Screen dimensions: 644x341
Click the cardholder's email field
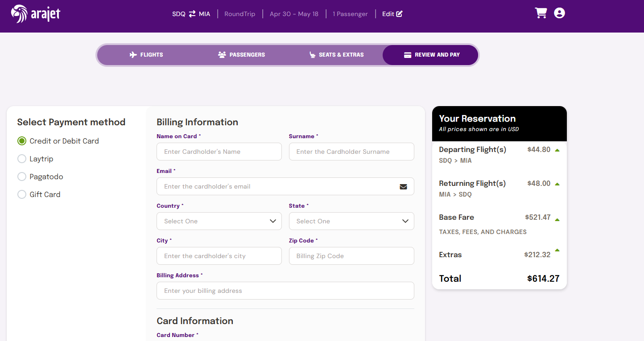point(285,186)
